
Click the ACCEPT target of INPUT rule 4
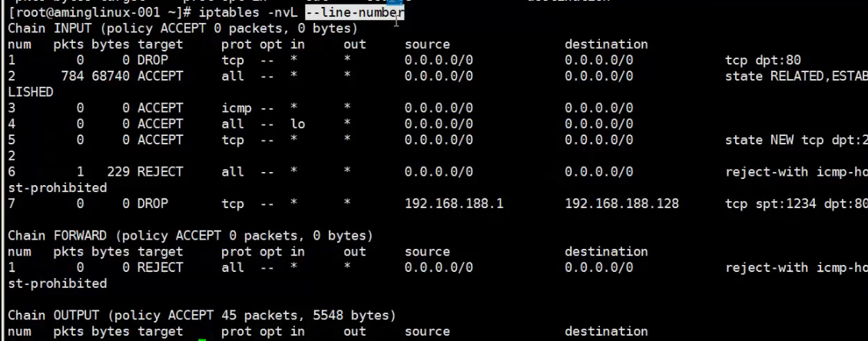click(x=161, y=124)
